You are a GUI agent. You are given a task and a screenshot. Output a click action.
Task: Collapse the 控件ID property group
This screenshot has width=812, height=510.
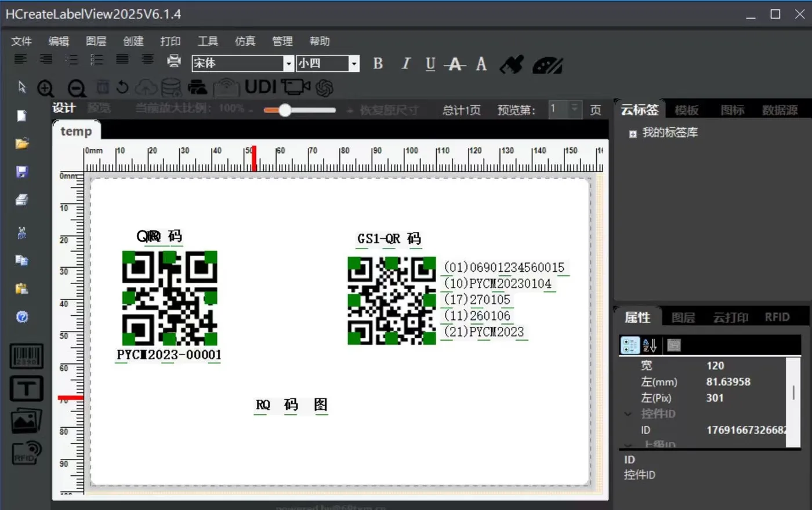click(x=628, y=414)
